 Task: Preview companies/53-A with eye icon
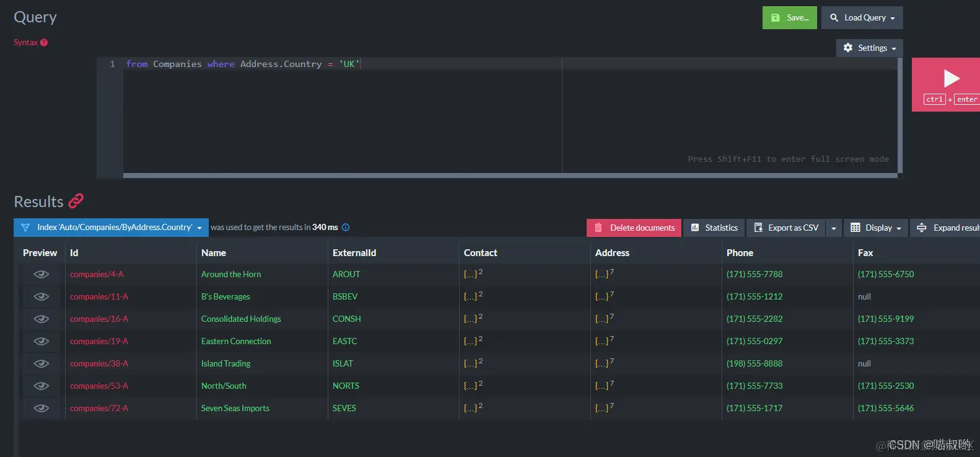pyautogui.click(x=42, y=386)
